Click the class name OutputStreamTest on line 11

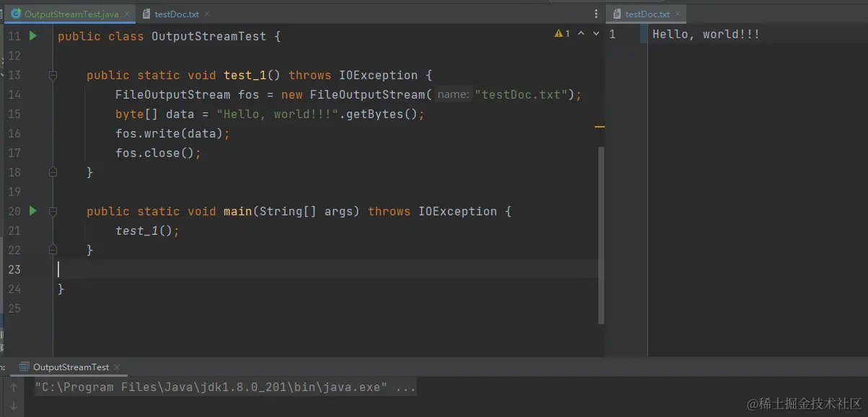pyautogui.click(x=208, y=36)
